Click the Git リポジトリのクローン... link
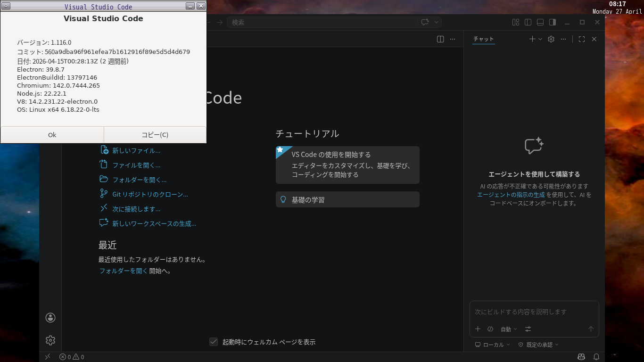The image size is (644, 362). [x=150, y=194]
